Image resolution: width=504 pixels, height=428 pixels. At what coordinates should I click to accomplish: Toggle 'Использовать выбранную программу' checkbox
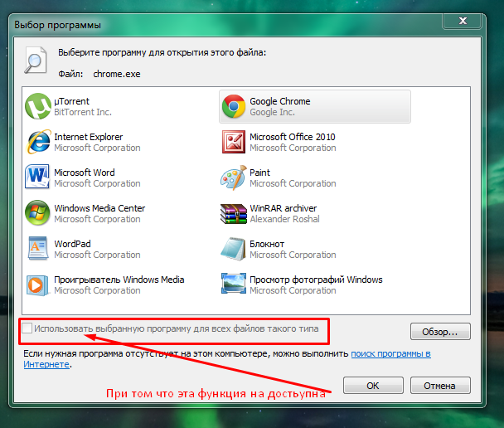[27, 328]
